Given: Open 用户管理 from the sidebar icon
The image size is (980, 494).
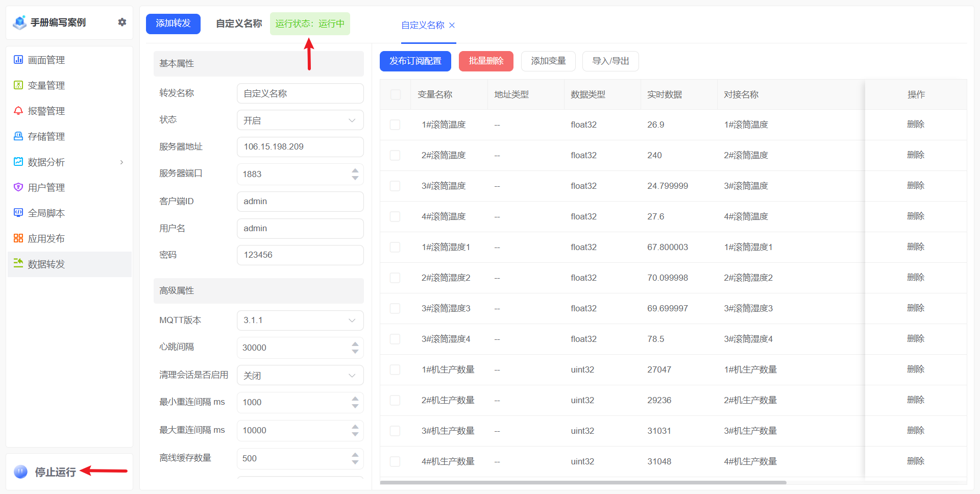Looking at the screenshot, I should (x=18, y=187).
